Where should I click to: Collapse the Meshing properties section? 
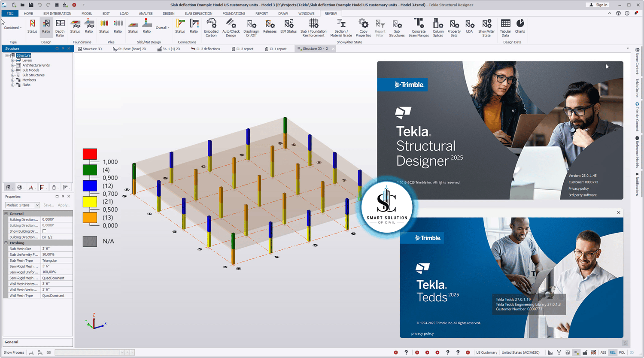click(x=6, y=243)
